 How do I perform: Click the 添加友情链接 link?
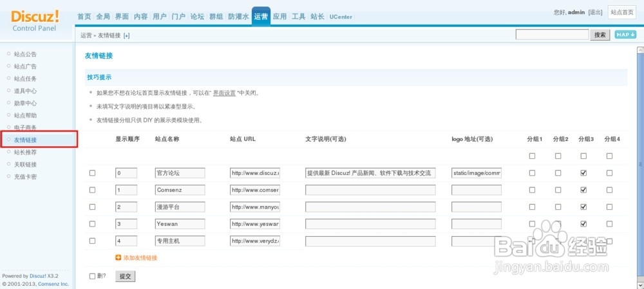point(140,258)
